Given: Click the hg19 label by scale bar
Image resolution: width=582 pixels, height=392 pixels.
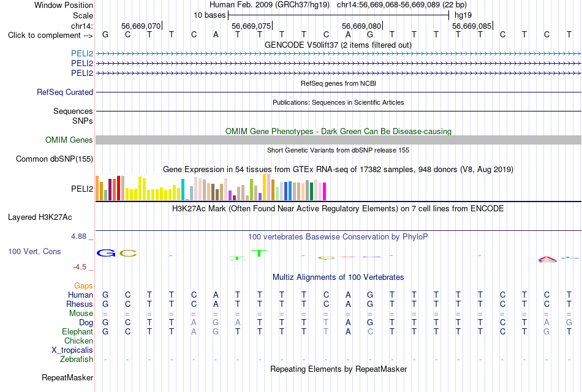Looking at the screenshot, I should point(463,15).
